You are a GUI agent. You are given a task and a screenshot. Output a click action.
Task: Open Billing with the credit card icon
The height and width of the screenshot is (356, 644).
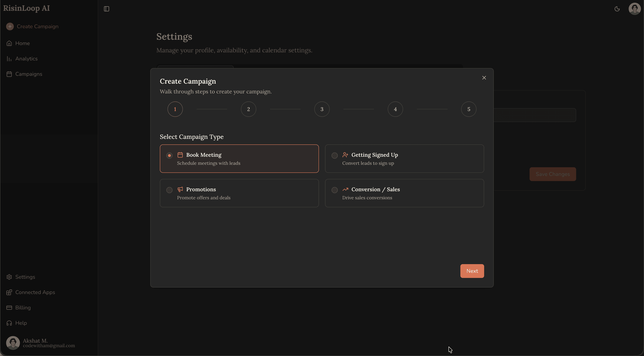9,307
